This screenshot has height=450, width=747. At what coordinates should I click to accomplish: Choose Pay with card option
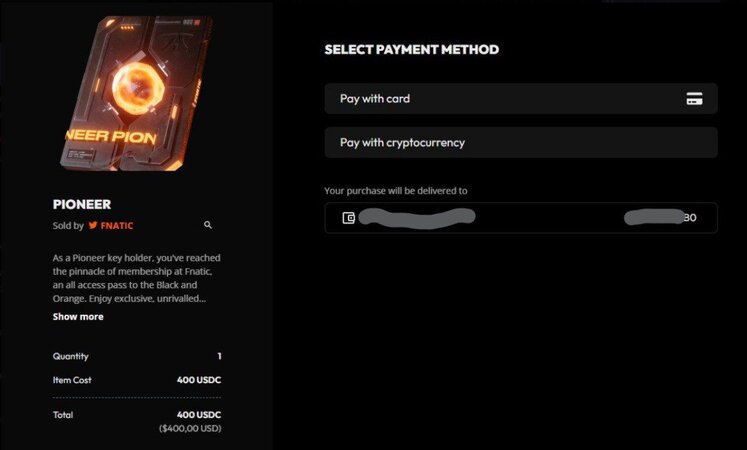tap(521, 99)
